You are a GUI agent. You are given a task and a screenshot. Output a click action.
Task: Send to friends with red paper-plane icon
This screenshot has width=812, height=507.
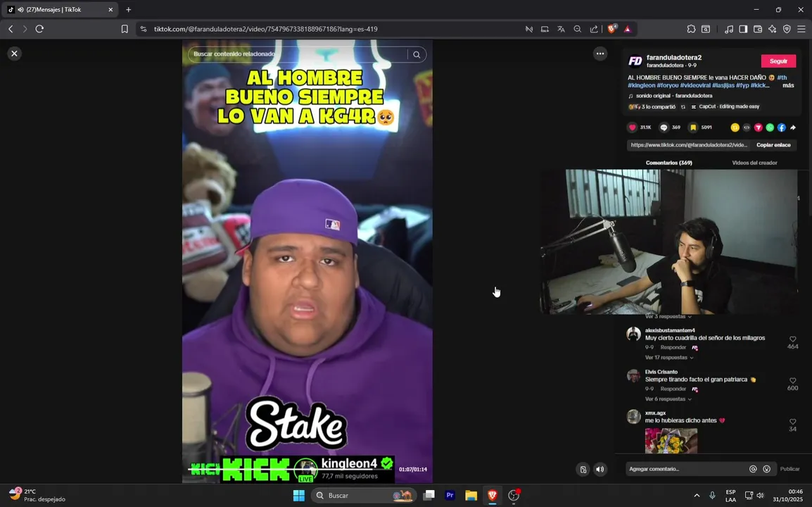[x=758, y=127]
